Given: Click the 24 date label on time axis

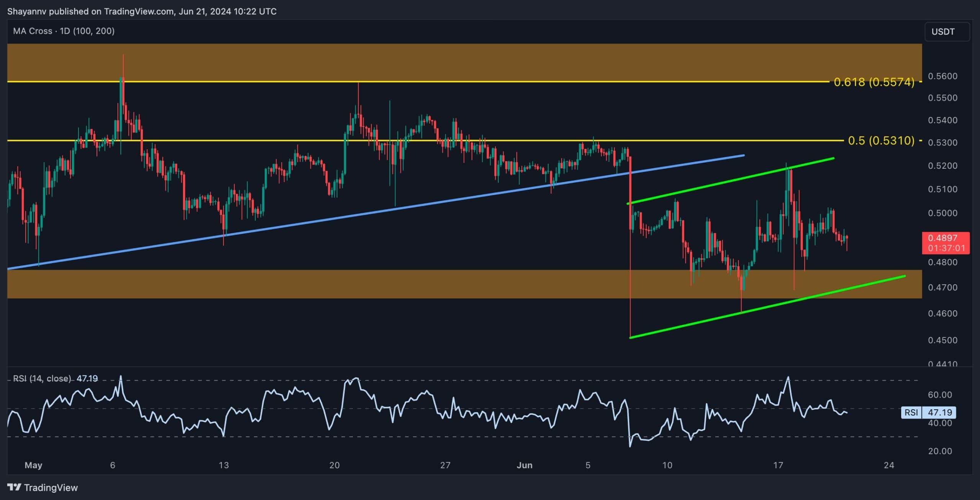Looking at the screenshot, I should (x=889, y=465).
